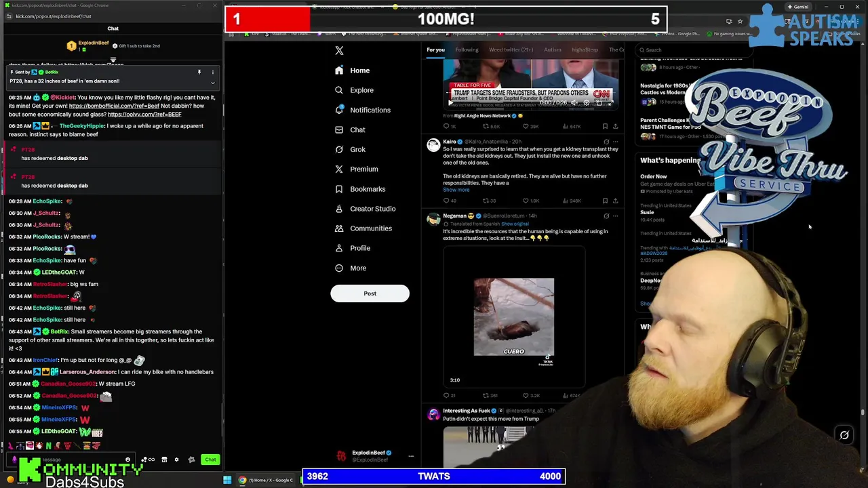This screenshot has height=488, width=868.
Task: Bookmark the Kairo post
Action: pyautogui.click(x=605, y=201)
